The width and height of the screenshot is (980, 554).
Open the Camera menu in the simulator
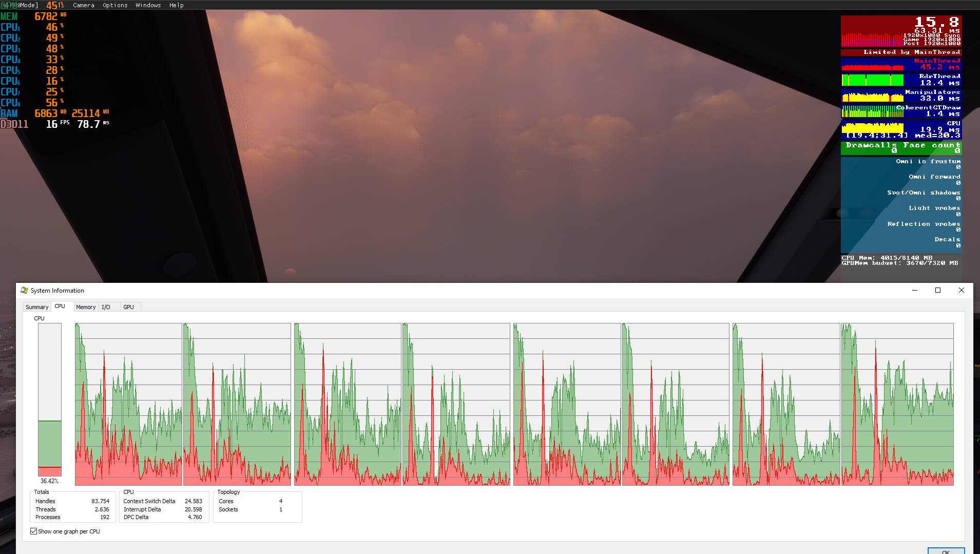click(83, 5)
